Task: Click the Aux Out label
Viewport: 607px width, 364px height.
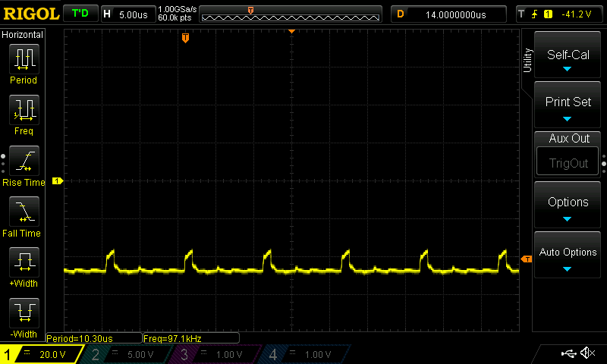Action: coord(568,139)
